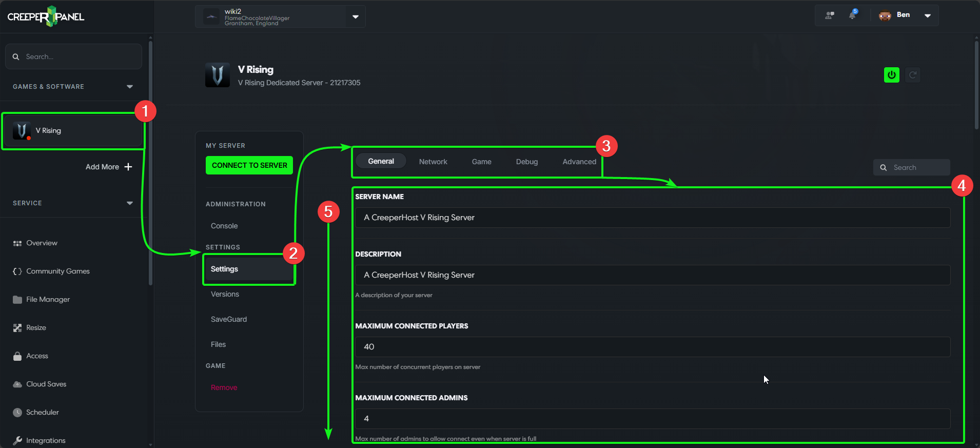Click the main page vertical scrollbar
This screenshot has height=448, width=980.
[976, 85]
